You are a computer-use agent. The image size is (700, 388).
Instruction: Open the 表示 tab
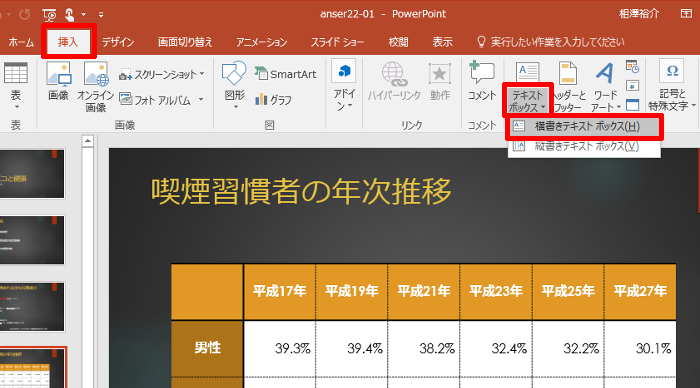click(x=442, y=42)
